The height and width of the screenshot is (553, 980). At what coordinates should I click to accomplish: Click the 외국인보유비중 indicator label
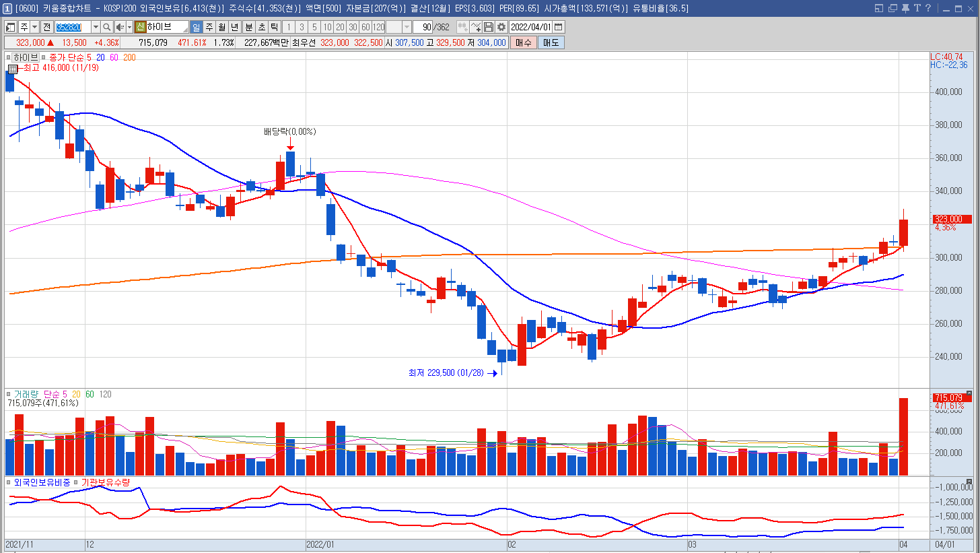click(42, 482)
